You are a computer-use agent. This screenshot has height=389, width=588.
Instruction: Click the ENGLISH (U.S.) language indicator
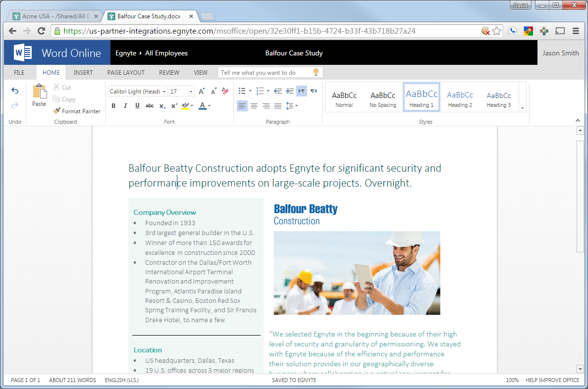(x=122, y=380)
